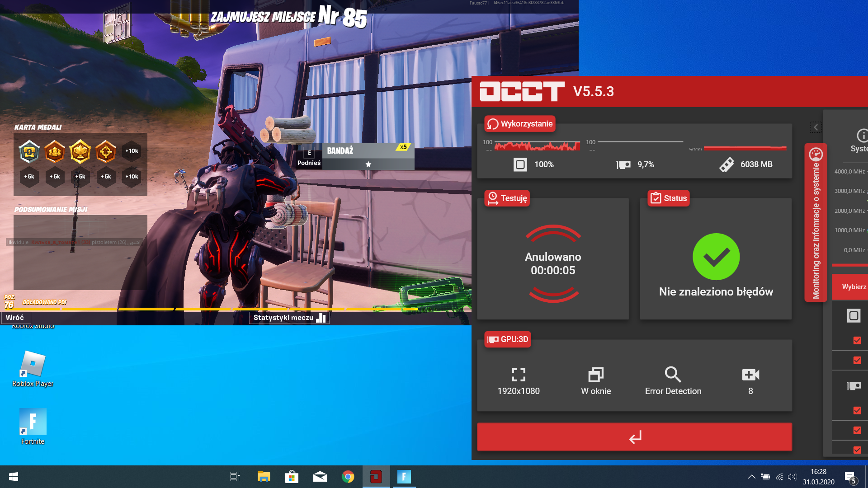The width and height of the screenshot is (868, 488).
Task: Click the 6038 MB memory value
Action: click(x=756, y=164)
